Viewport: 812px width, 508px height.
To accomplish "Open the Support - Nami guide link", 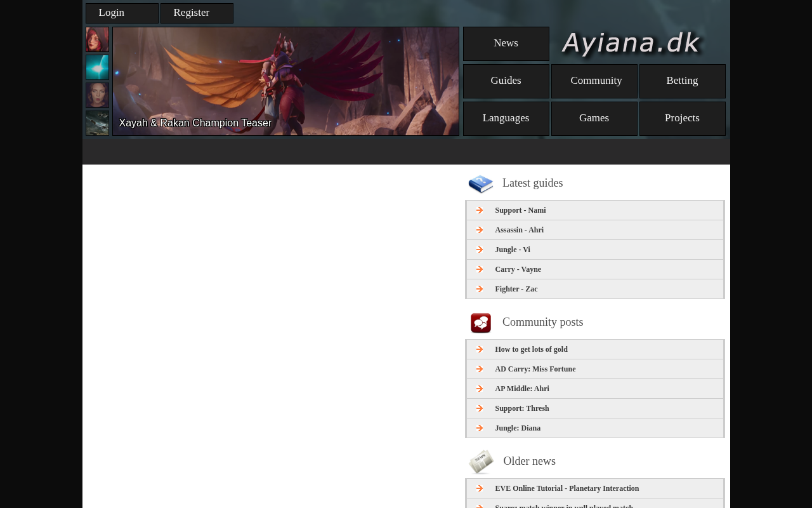I will 520,210.
